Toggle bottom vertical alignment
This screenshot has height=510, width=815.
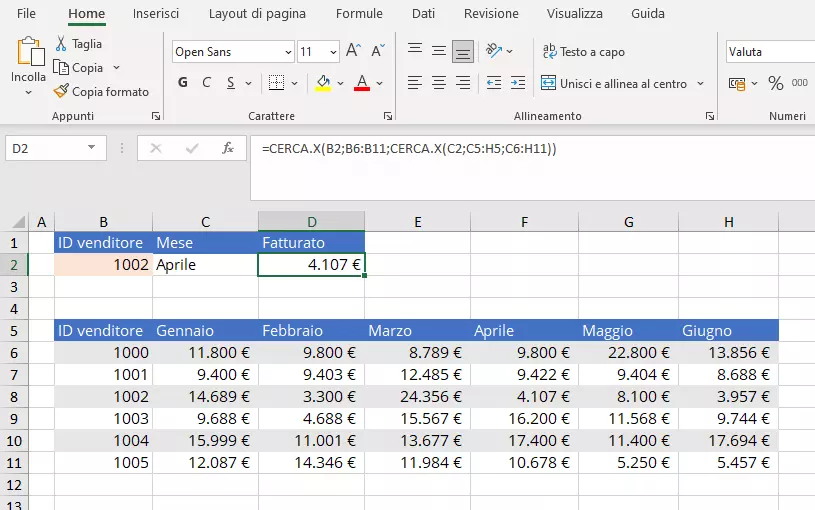click(x=463, y=51)
